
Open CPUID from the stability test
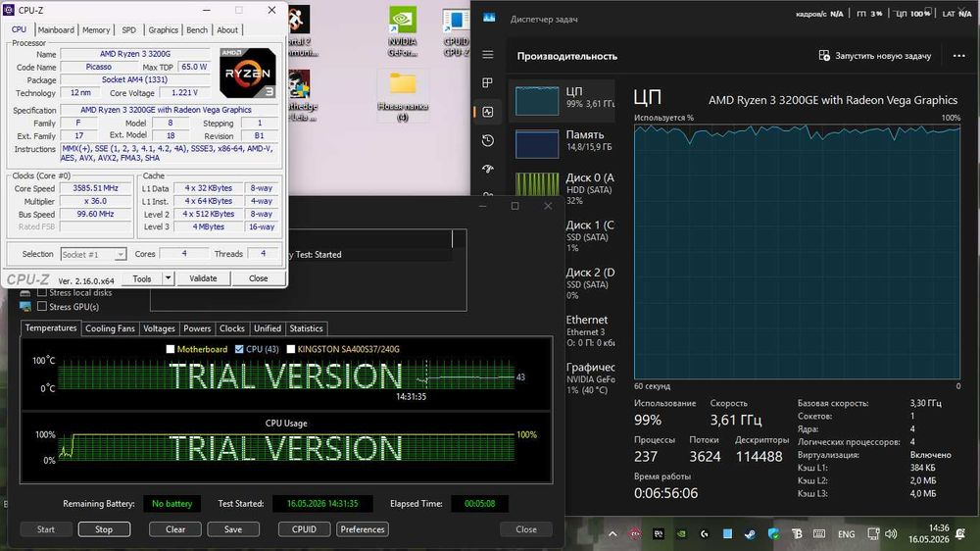coord(305,529)
